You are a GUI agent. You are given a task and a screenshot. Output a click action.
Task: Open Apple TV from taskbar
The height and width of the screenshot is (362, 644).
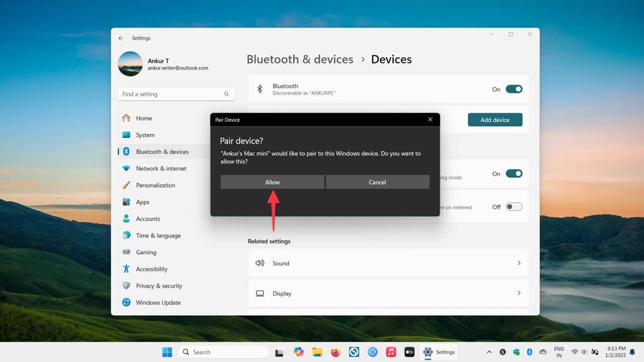point(409,352)
